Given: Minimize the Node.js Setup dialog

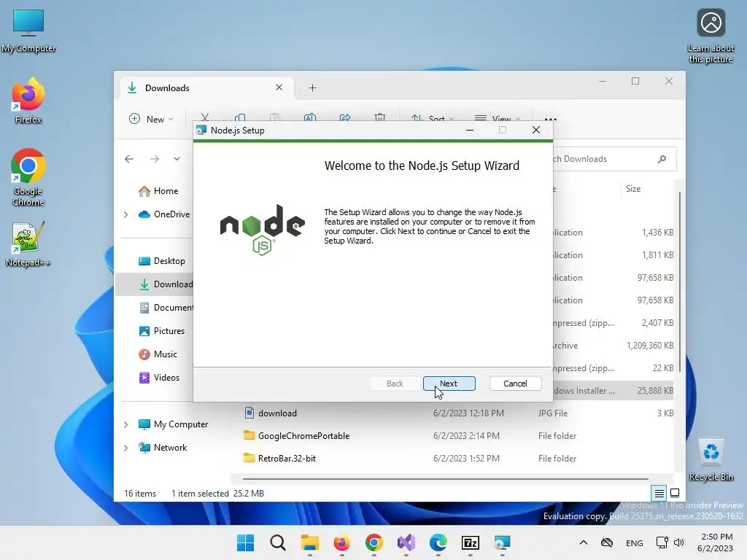Looking at the screenshot, I should coord(469,130).
